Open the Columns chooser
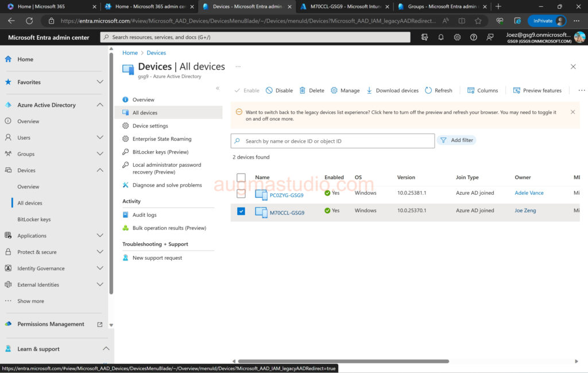 pos(482,90)
